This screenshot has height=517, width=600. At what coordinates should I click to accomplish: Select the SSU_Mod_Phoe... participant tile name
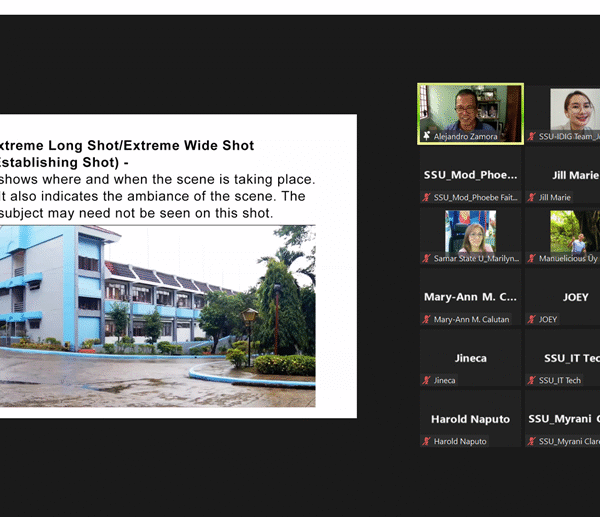click(x=470, y=175)
